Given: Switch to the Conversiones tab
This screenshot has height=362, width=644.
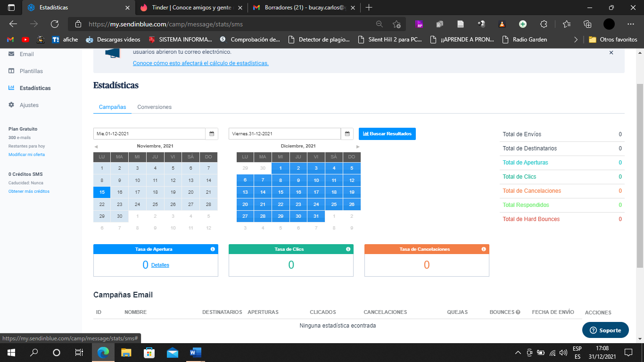Looking at the screenshot, I should (154, 107).
